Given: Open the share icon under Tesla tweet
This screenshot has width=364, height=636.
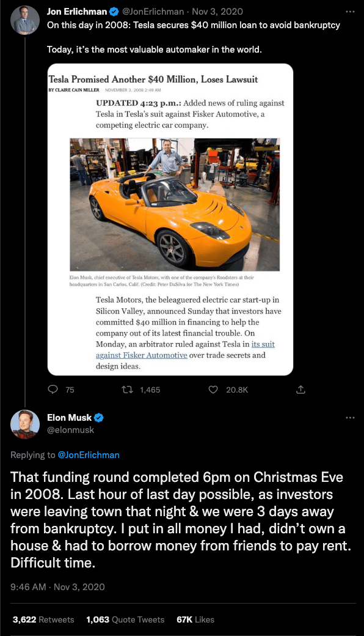Looking at the screenshot, I should (300, 390).
